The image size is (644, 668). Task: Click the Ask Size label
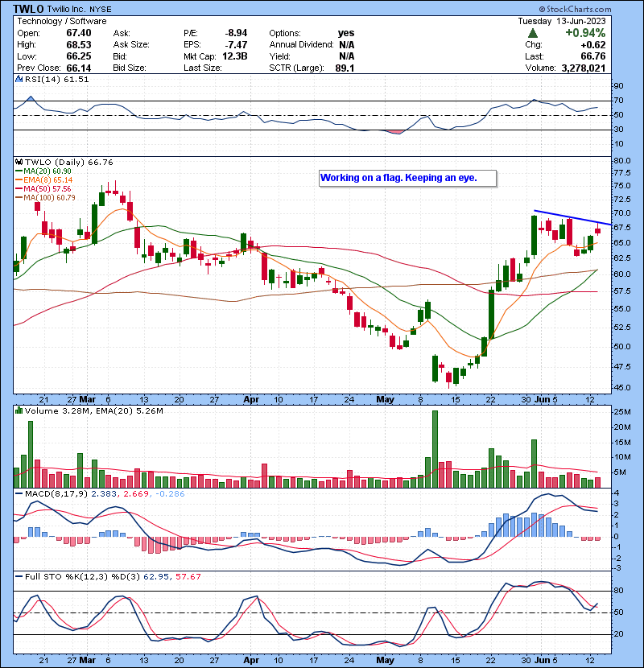(x=131, y=45)
